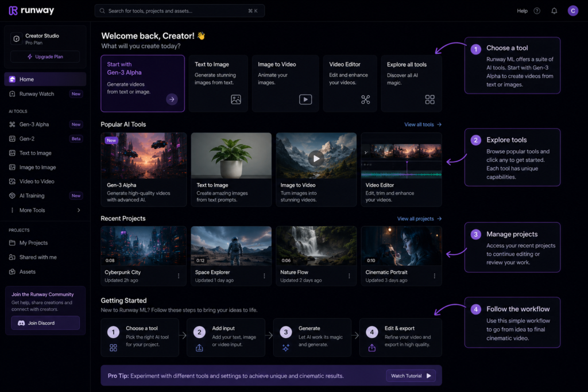
Task: Open the Gen-2 tool in the sidebar
Action: tap(45, 139)
